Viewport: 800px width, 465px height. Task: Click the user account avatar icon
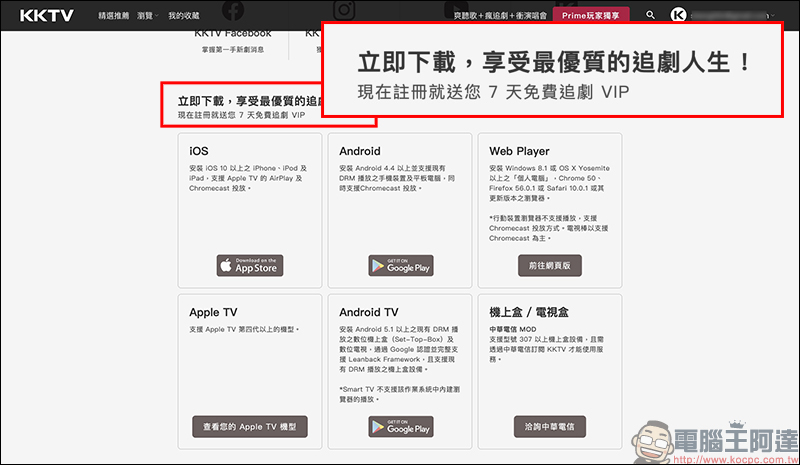coord(678,15)
